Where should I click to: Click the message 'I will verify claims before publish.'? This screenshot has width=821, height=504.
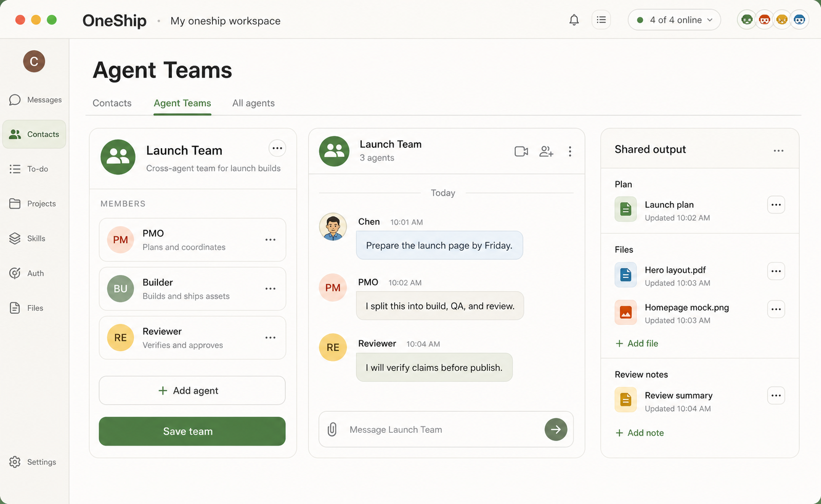[x=434, y=368]
